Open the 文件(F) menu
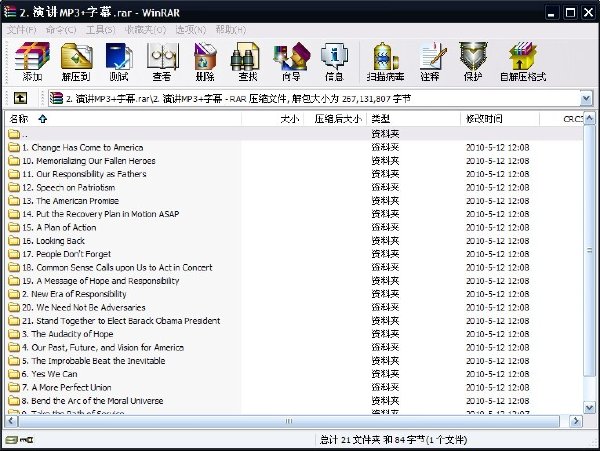Viewport: 600px width, 451px height. 21,30
